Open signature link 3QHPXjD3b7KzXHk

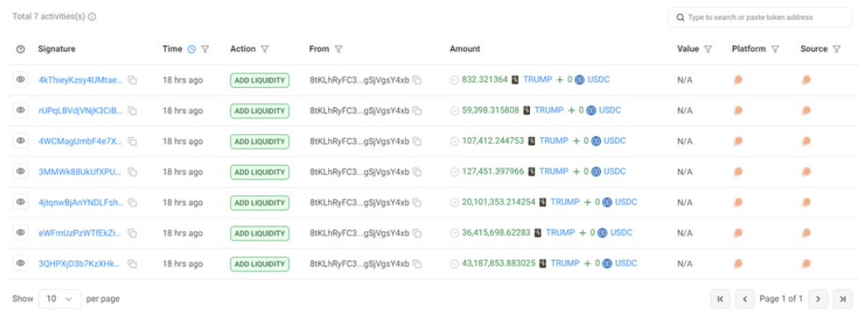[79, 263]
